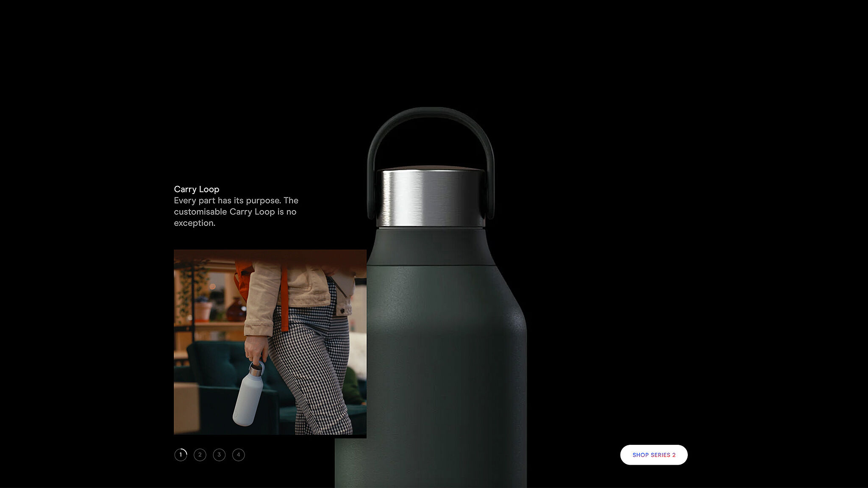The image size is (868, 488).
Task: Click text 'Every part has its purpose'
Action: [x=227, y=200]
